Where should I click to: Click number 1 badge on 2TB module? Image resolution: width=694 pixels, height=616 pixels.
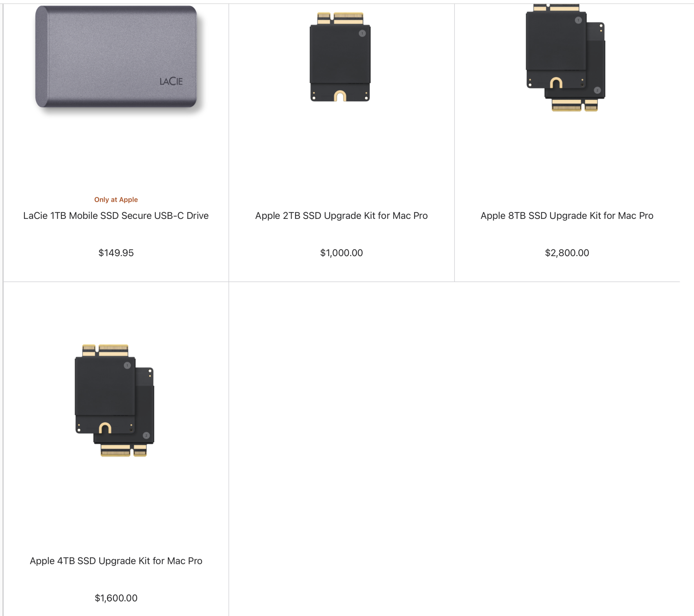[362, 34]
